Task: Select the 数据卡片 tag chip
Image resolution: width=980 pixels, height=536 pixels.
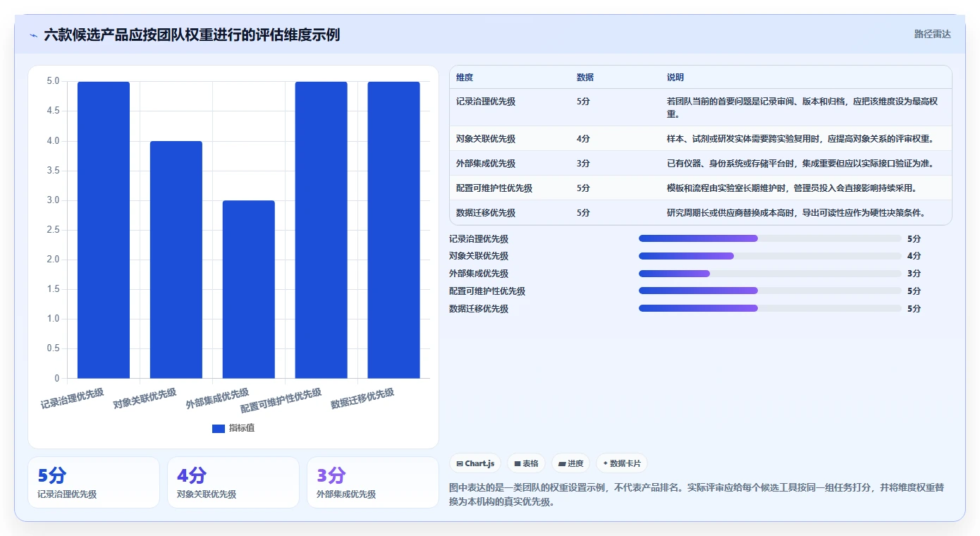Action: click(622, 463)
